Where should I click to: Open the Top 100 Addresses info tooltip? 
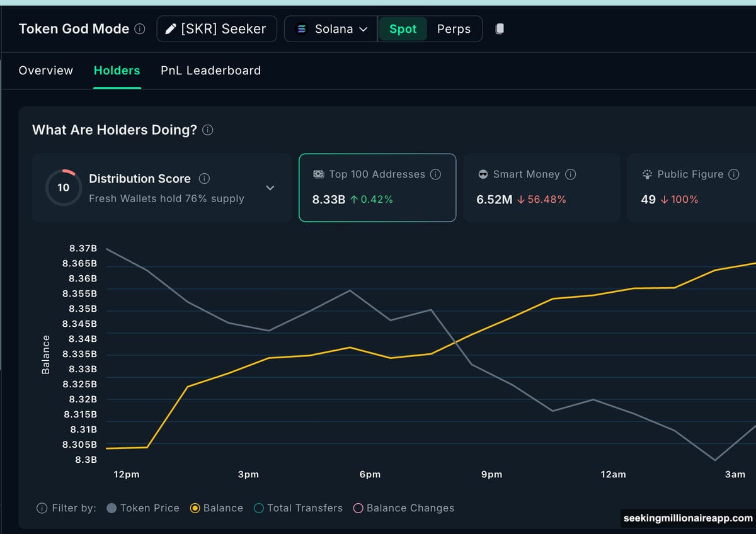[435, 174]
